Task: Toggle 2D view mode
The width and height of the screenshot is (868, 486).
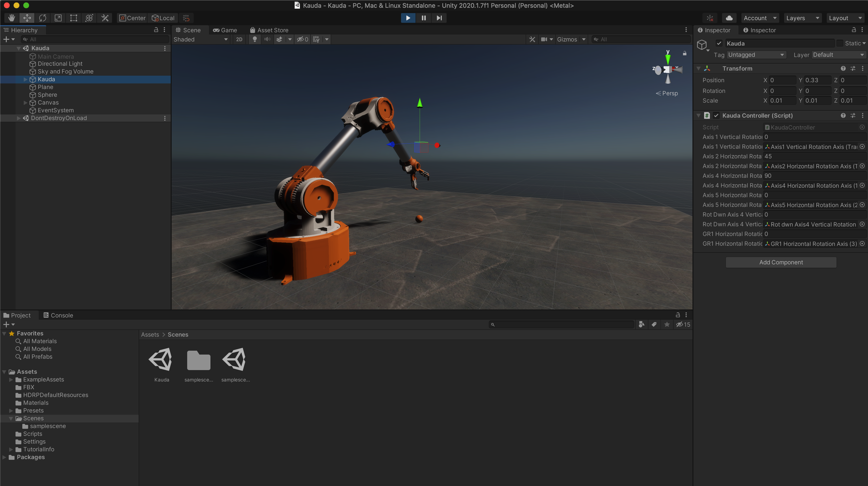Action: pos(239,40)
